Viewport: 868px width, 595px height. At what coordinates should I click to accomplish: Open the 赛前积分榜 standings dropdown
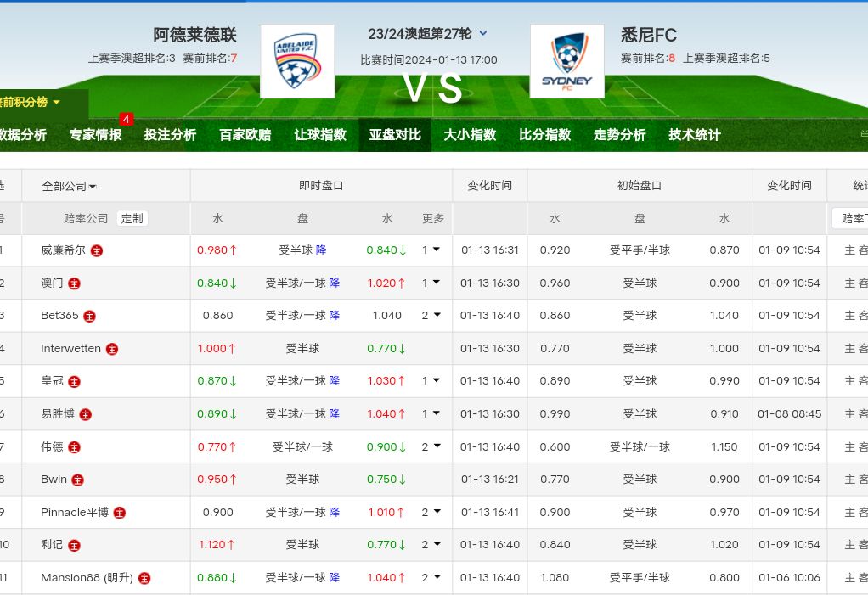click(x=32, y=102)
